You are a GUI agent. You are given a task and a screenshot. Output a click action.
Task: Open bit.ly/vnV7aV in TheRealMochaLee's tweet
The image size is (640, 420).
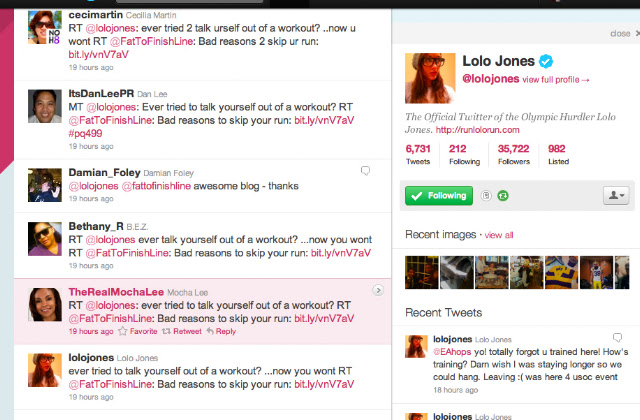[x=324, y=318]
